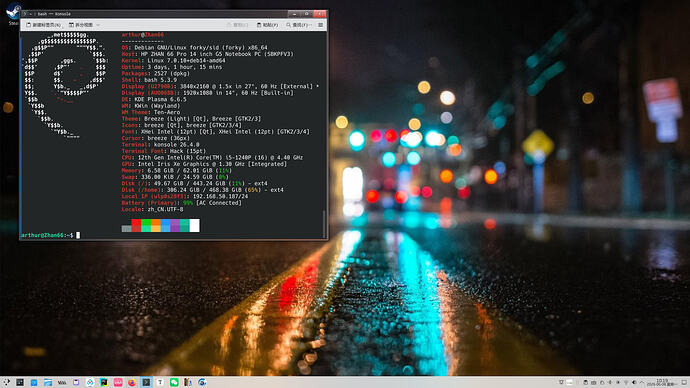The width and height of the screenshot is (690, 388).
Task: Click the OS line showing Debian GNU/Linux forky/sid
Action: tap(195, 48)
